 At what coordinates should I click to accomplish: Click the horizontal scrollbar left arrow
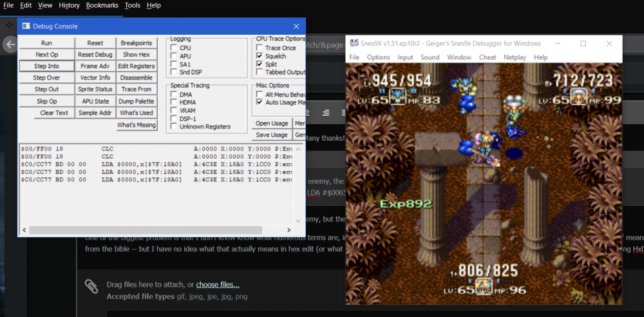(x=24, y=230)
